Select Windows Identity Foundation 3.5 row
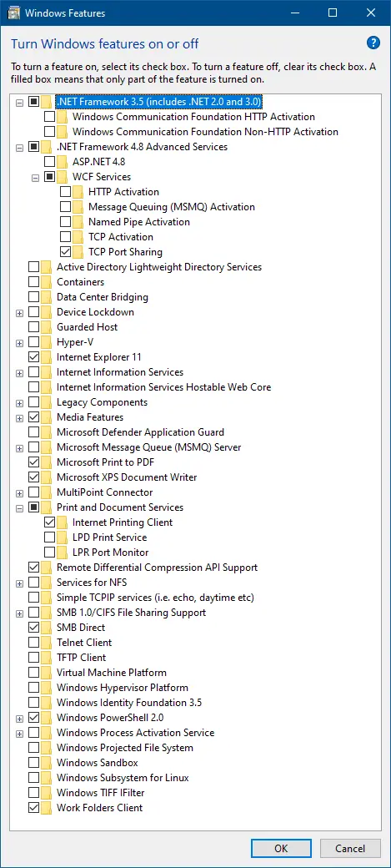Screen dimensions: 391x868 129,703
